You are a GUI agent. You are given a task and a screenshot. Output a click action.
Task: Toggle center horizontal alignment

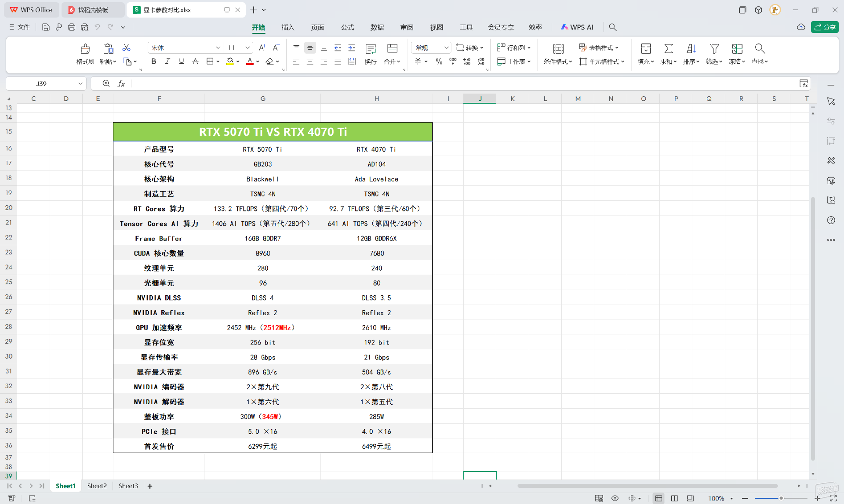coord(310,62)
